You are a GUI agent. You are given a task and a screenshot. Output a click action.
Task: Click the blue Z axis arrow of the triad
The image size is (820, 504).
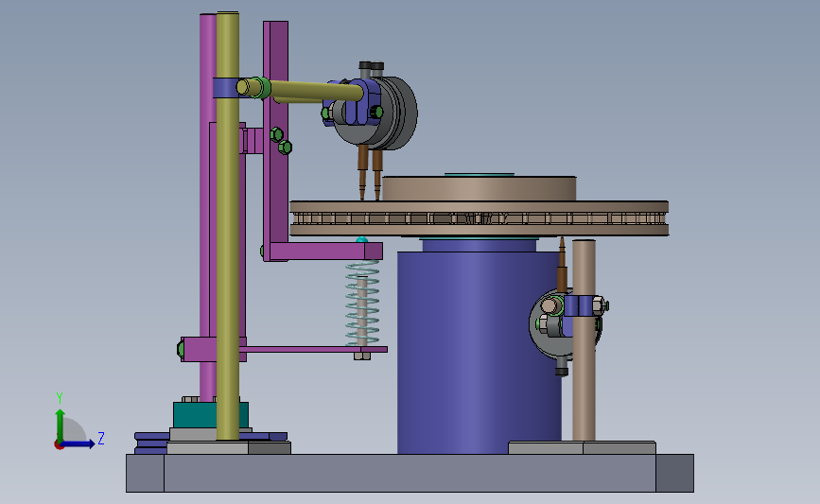[79, 443]
